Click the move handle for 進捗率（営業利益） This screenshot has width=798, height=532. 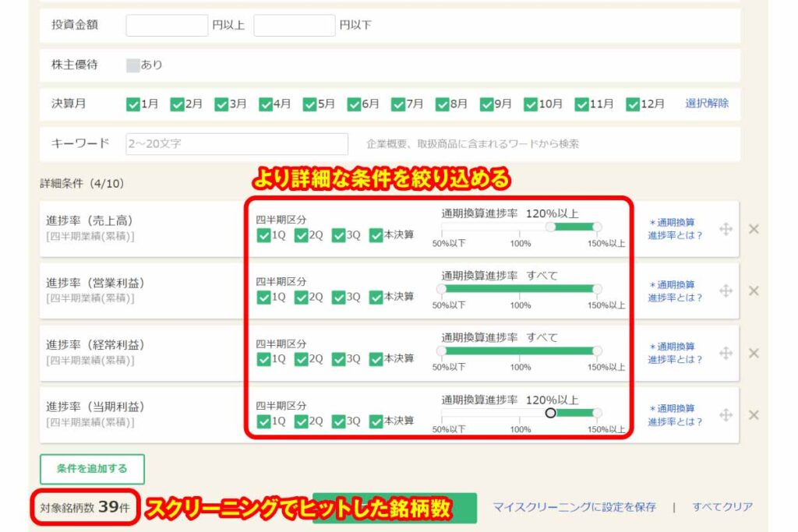coord(726,291)
